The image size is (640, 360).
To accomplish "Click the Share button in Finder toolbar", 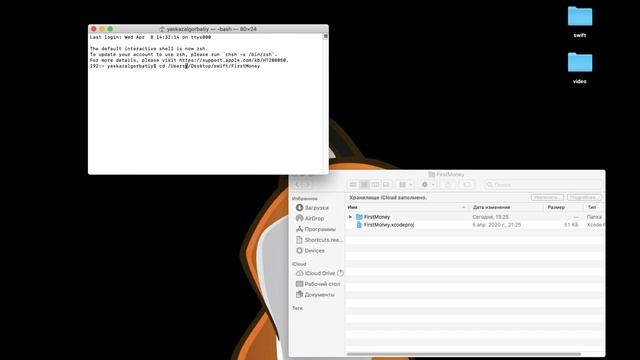I will coord(448,185).
